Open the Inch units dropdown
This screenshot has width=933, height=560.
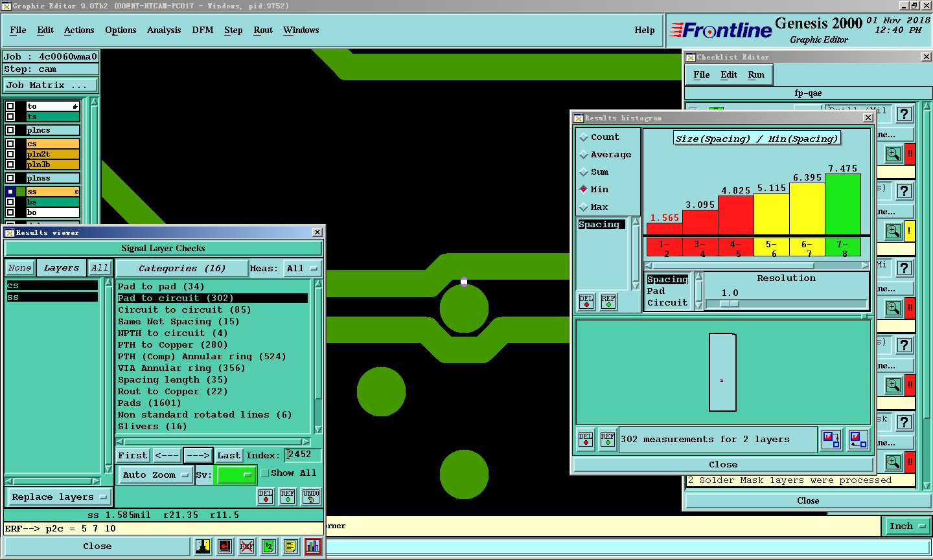click(x=907, y=526)
